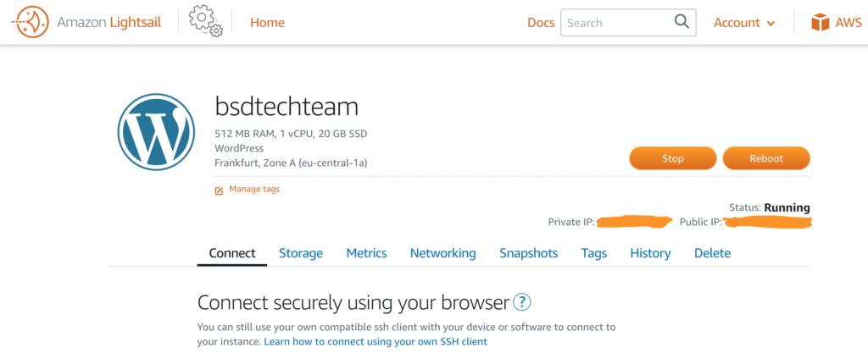
Task: Switch to the Storage tab
Action: click(x=301, y=253)
